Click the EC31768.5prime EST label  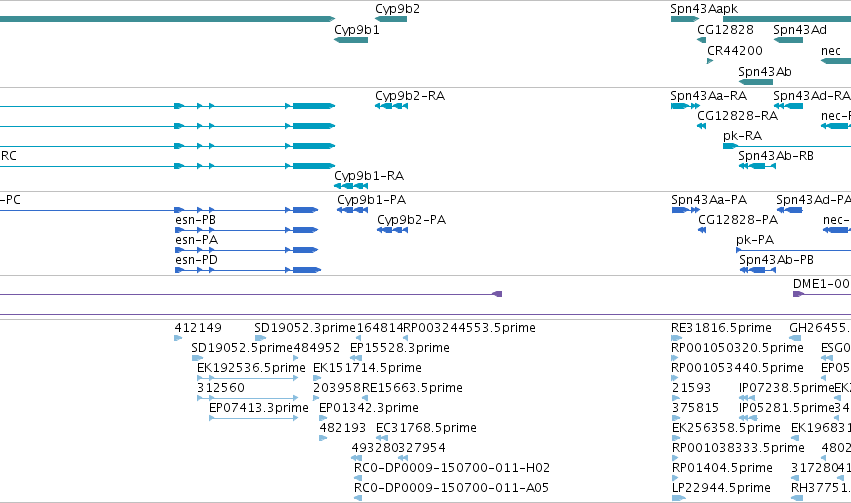(x=426, y=428)
